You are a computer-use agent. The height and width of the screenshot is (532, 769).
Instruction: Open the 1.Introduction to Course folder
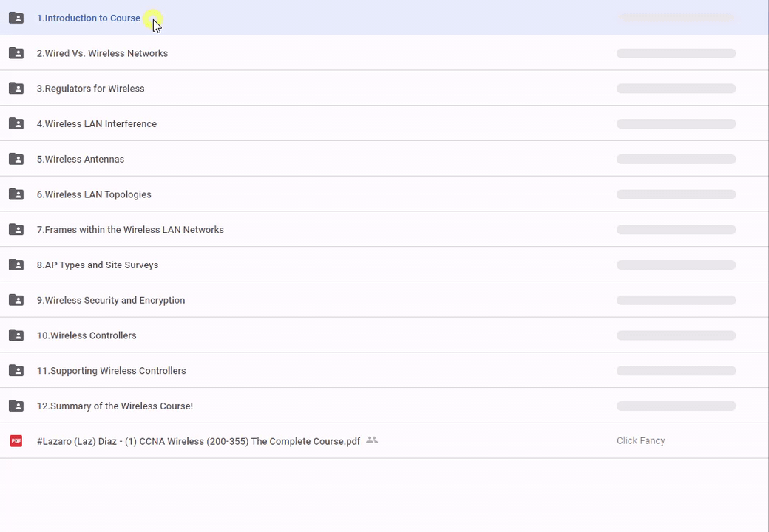[x=88, y=18]
